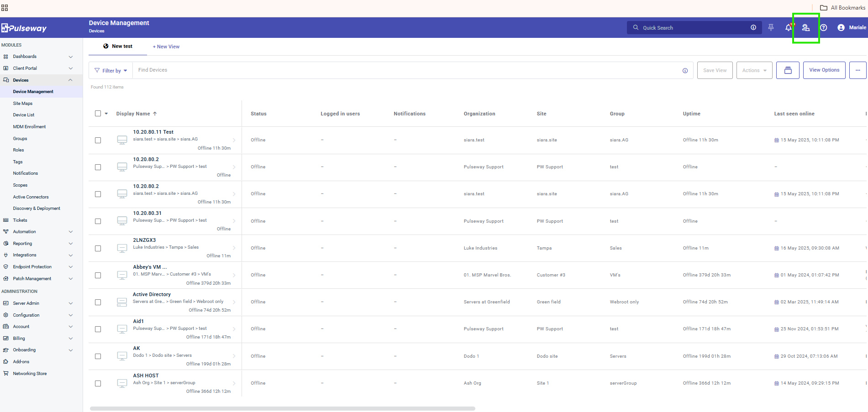Click the View Options button
The height and width of the screenshot is (412, 868).
[824, 70]
